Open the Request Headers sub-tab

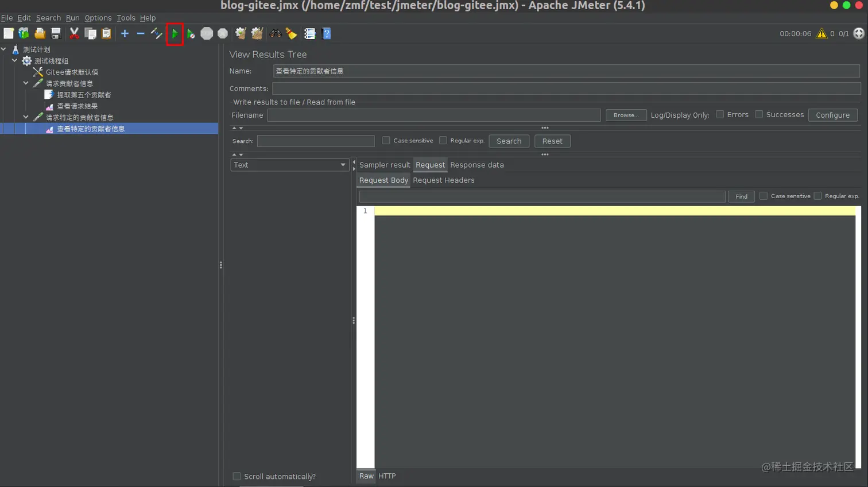click(x=444, y=180)
